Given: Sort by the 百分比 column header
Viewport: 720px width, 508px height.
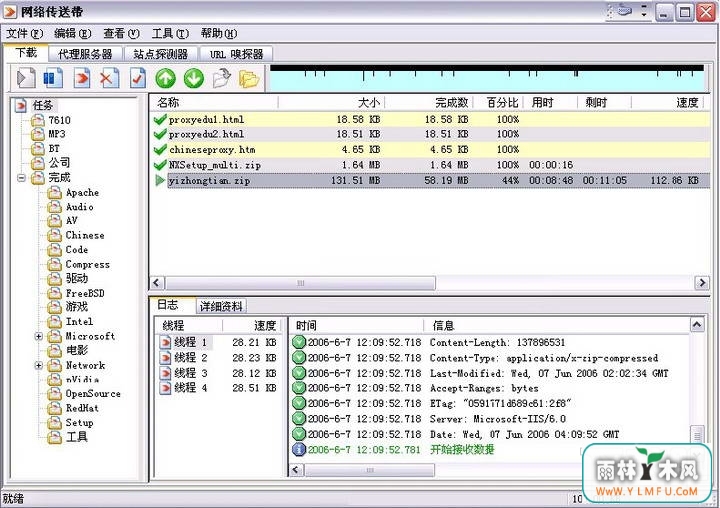Looking at the screenshot, I should click(498, 102).
